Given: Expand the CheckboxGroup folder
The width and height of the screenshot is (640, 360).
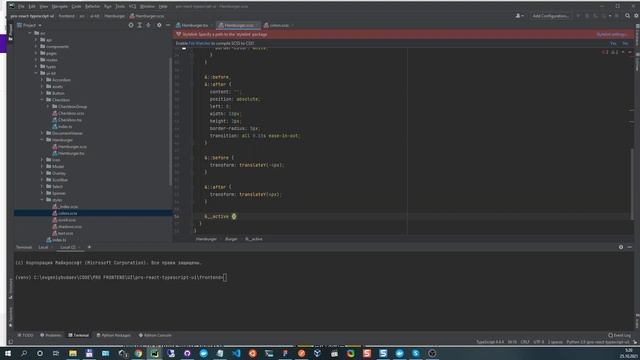Looking at the screenshot, I should (48, 107).
